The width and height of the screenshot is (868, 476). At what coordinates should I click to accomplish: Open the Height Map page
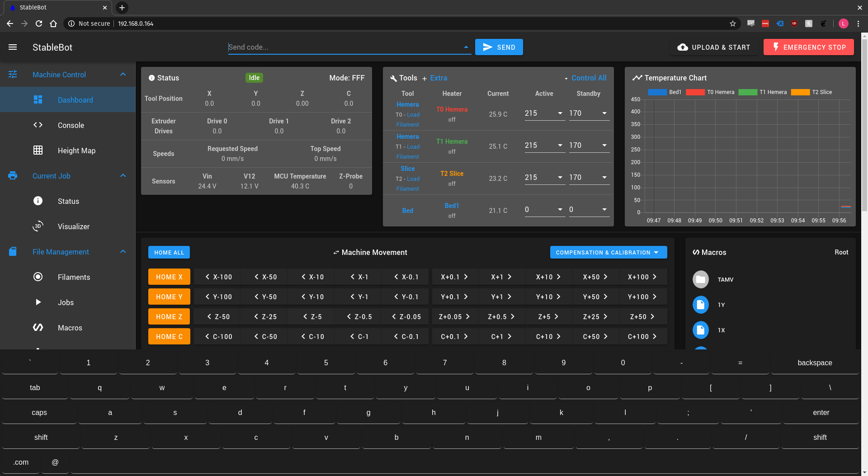point(68,150)
